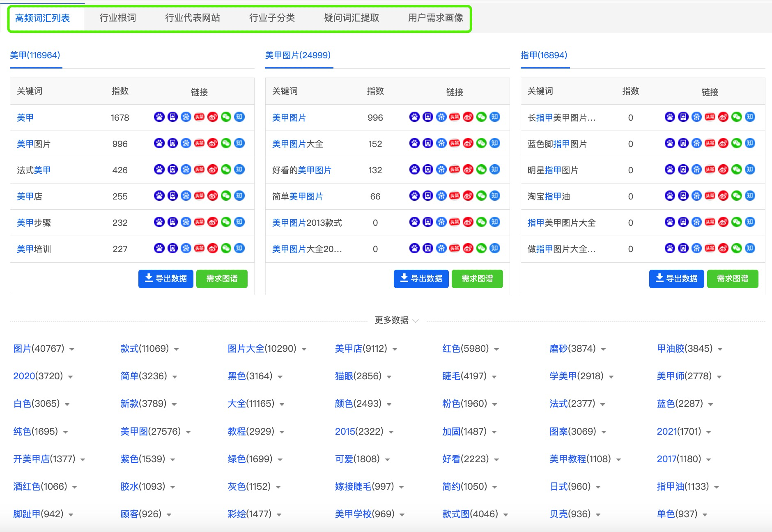Click the 贝壳(936) tag
Viewport: 772px width, 532px height.
tap(570, 514)
